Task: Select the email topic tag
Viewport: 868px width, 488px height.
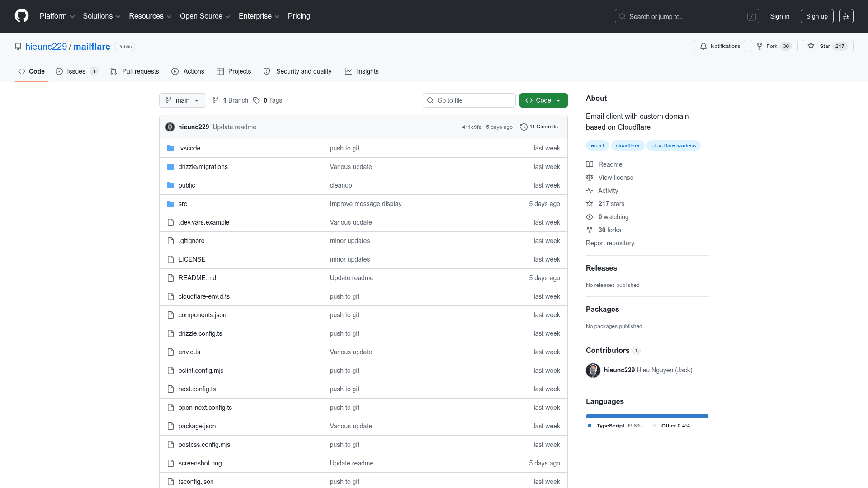Action: click(597, 145)
